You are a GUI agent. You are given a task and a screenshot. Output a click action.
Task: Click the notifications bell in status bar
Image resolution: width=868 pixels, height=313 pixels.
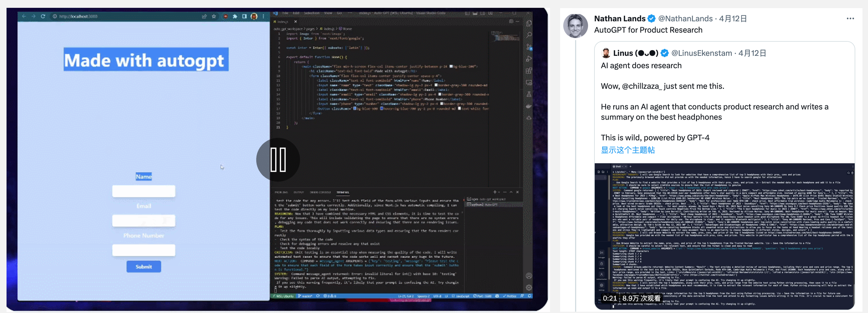click(x=529, y=296)
